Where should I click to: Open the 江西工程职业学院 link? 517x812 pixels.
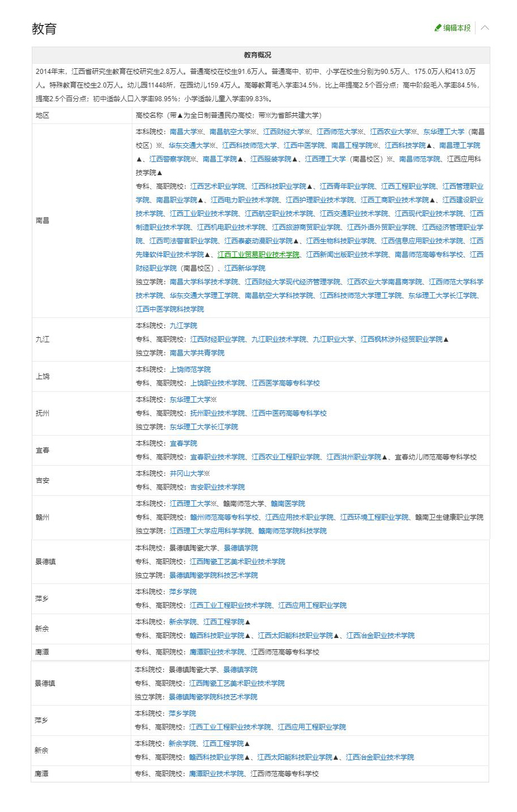click(x=408, y=187)
